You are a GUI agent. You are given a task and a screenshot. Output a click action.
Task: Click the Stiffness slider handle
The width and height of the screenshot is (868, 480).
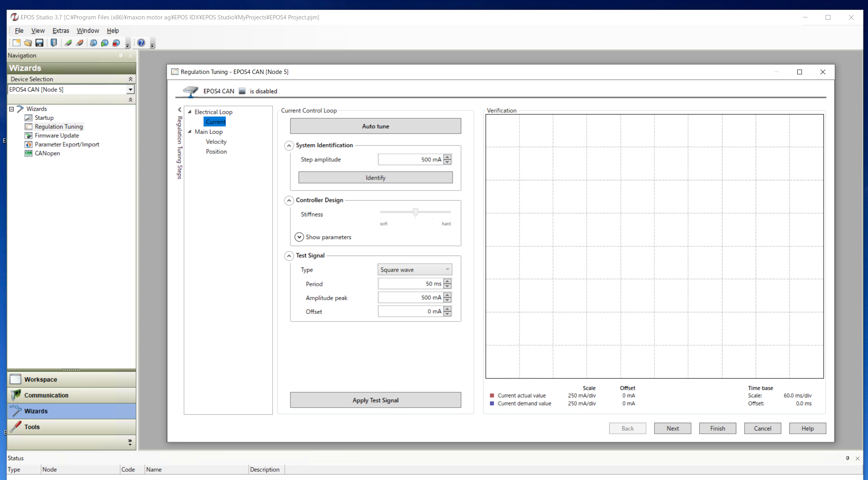(x=415, y=212)
